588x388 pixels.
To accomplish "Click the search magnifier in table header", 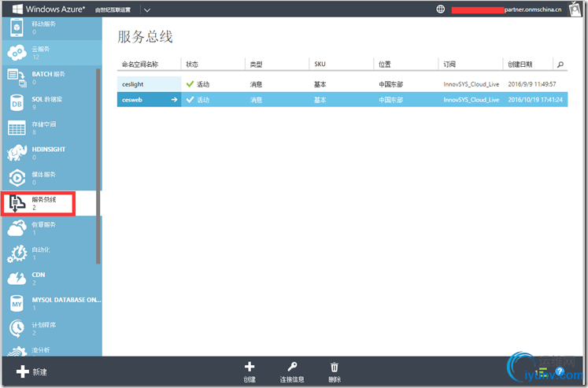I will pos(560,65).
